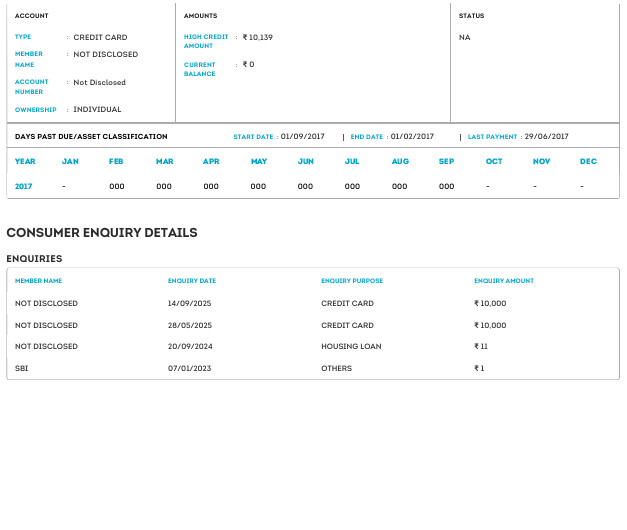The height and width of the screenshot is (530, 627).
Task: Click the enquiry date 28/05/2025
Action: 190,326
